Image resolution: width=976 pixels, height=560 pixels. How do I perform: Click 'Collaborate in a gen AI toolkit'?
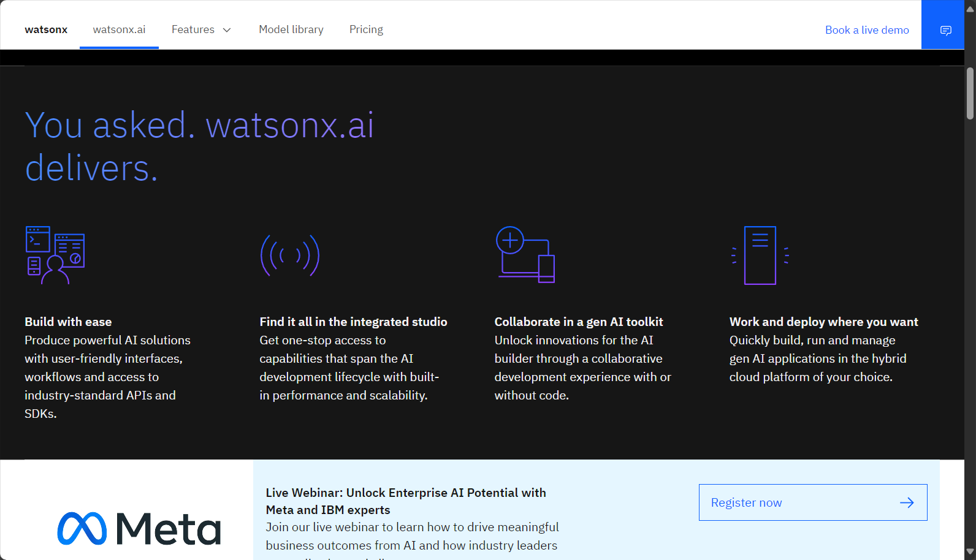point(579,322)
